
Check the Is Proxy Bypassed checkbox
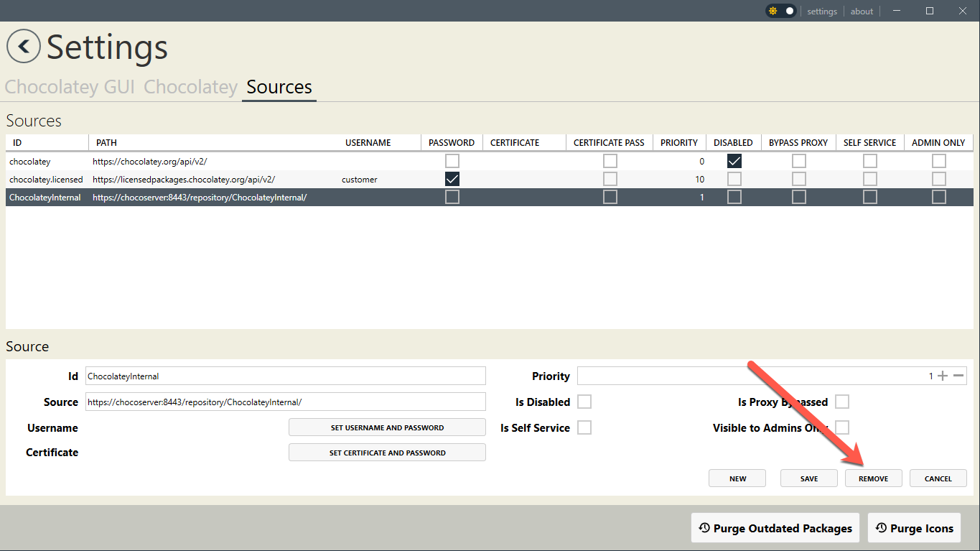pyautogui.click(x=842, y=402)
